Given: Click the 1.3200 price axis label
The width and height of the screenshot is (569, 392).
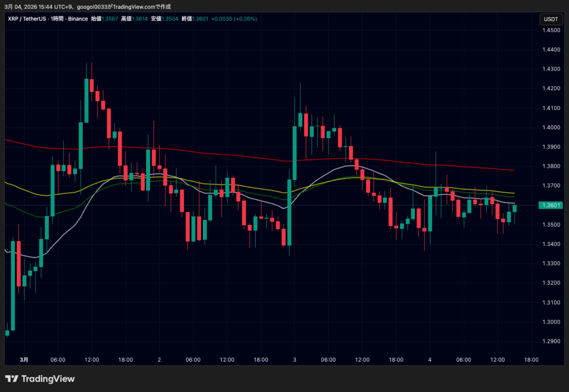Looking at the screenshot, I should coord(551,283).
